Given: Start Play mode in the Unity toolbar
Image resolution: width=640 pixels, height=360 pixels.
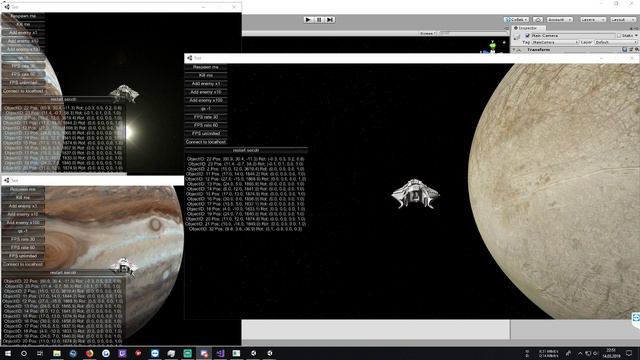Looking at the screenshot, I should pos(308,20).
